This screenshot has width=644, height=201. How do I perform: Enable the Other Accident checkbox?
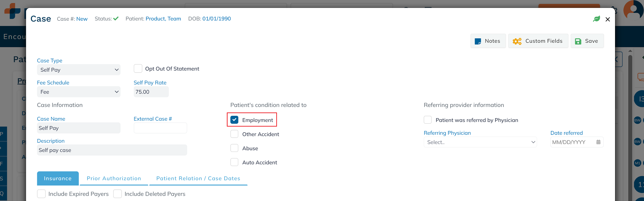coord(234,134)
